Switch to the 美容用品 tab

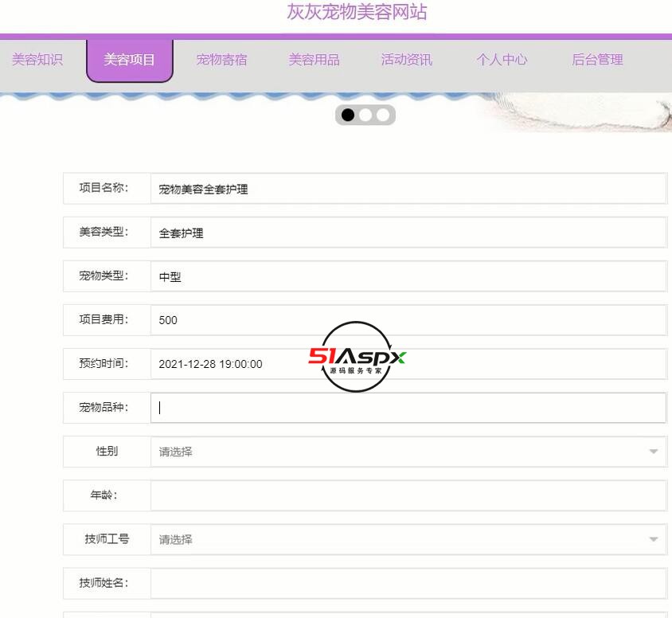[315, 60]
